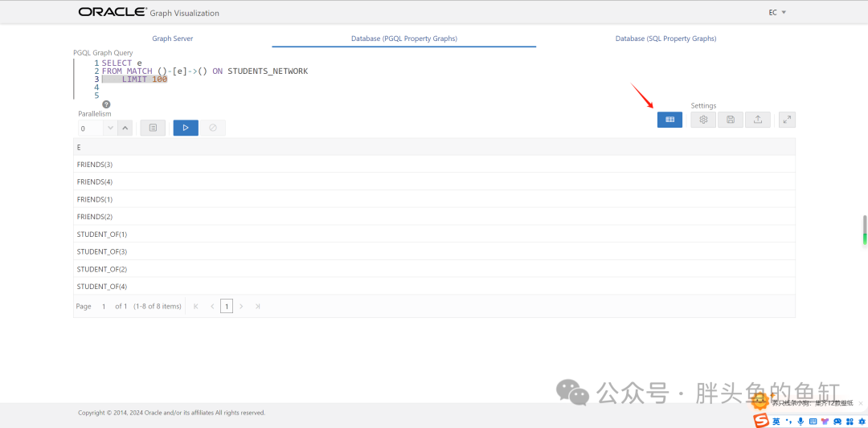This screenshot has height=428, width=868.
Task: Select Database (SQL Property Graphs) tab
Action: point(666,39)
